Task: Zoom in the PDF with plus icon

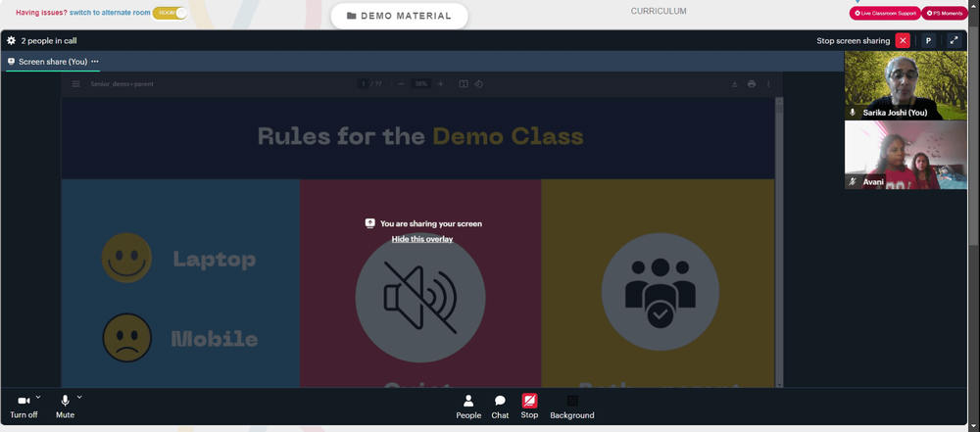Action: (441, 84)
